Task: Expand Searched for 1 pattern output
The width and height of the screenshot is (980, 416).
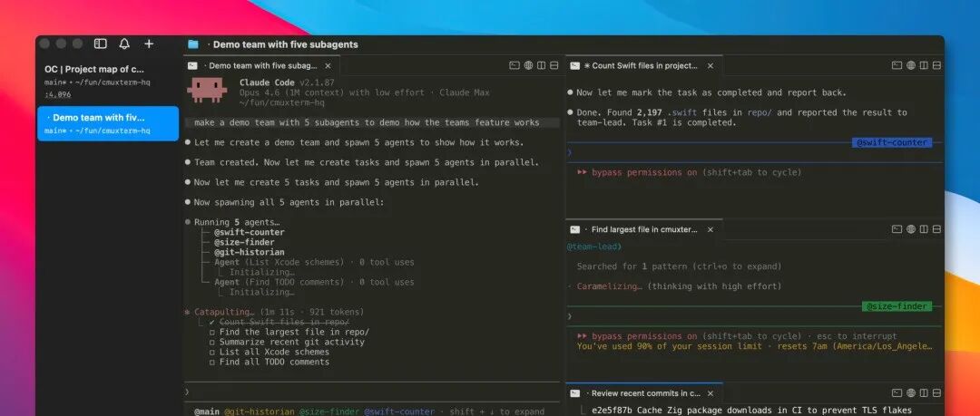Action: (679, 266)
